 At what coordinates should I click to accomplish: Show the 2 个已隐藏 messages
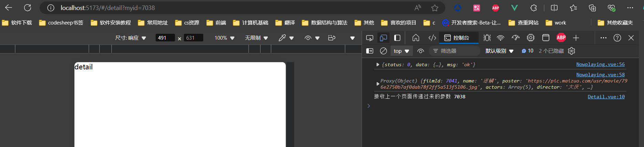pos(551,51)
